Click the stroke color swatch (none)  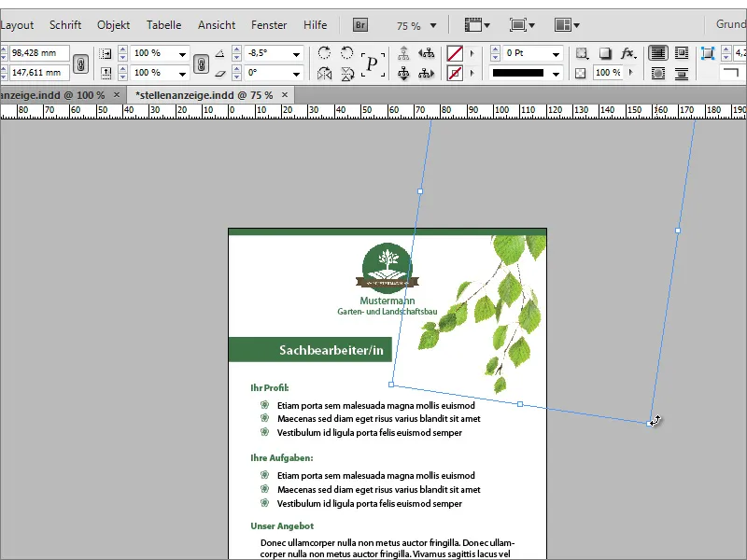click(x=455, y=74)
